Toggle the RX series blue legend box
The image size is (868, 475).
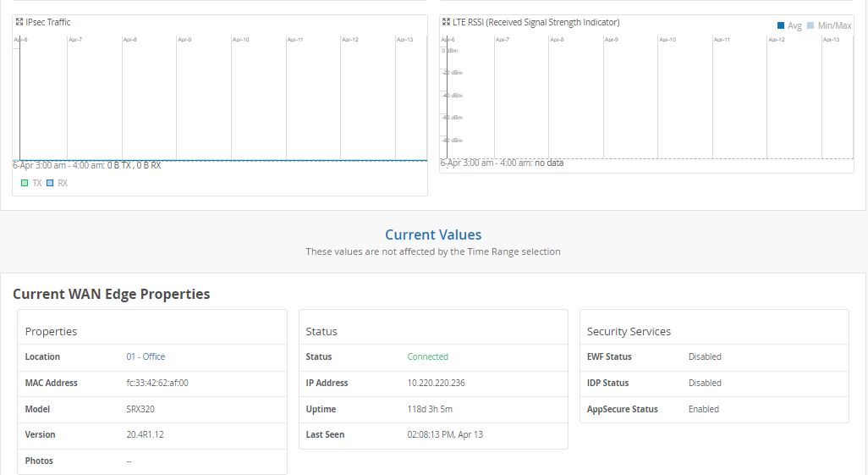coord(50,183)
